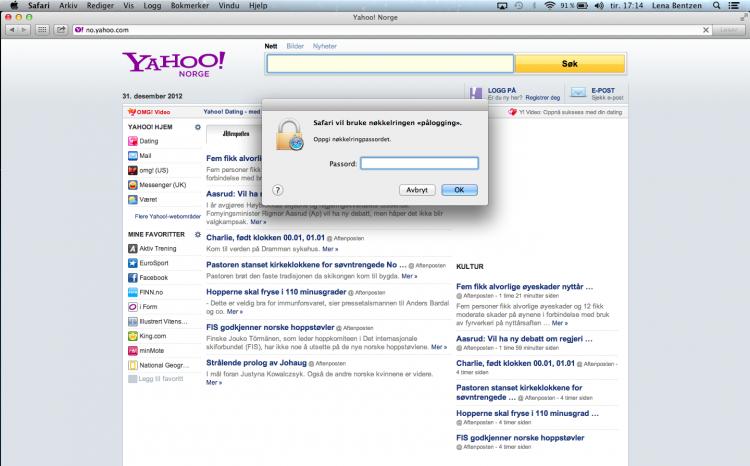Open the minMote favorite
The height and width of the screenshot is (466, 750).
click(152, 351)
